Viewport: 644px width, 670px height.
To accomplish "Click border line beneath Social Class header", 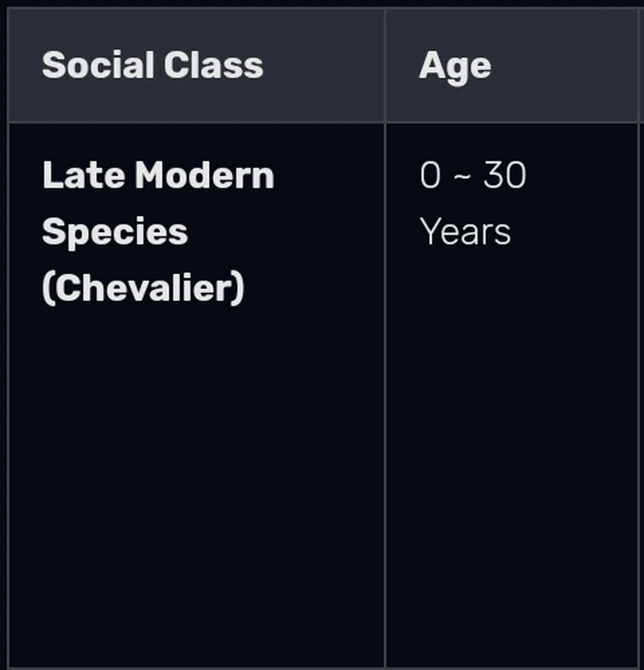I will coord(196,123).
